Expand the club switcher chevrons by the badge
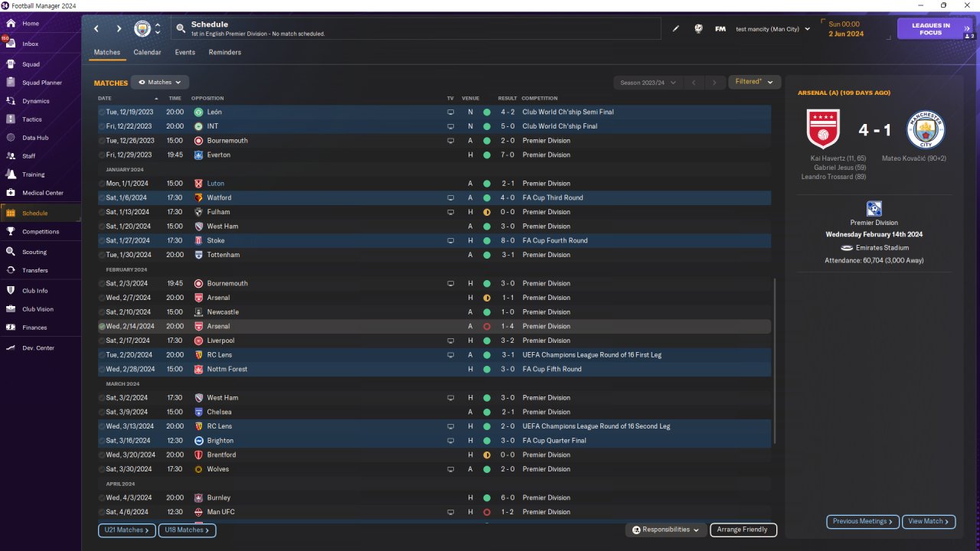 pyautogui.click(x=158, y=29)
